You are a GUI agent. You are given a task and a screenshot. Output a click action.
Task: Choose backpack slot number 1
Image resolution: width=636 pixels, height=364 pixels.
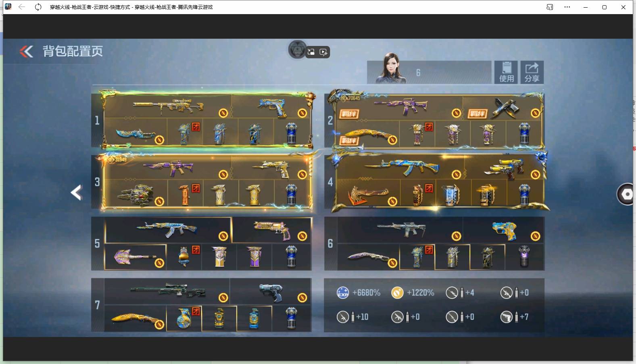[97, 120]
